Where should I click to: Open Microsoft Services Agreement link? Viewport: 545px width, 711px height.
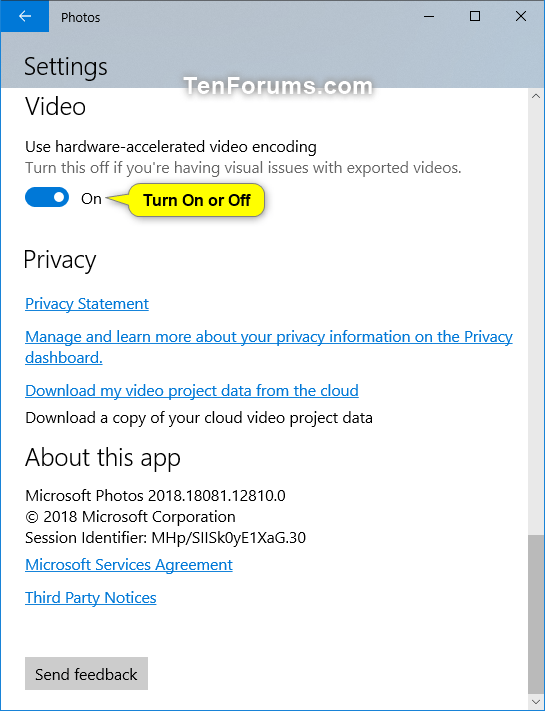[x=129, y=565]
